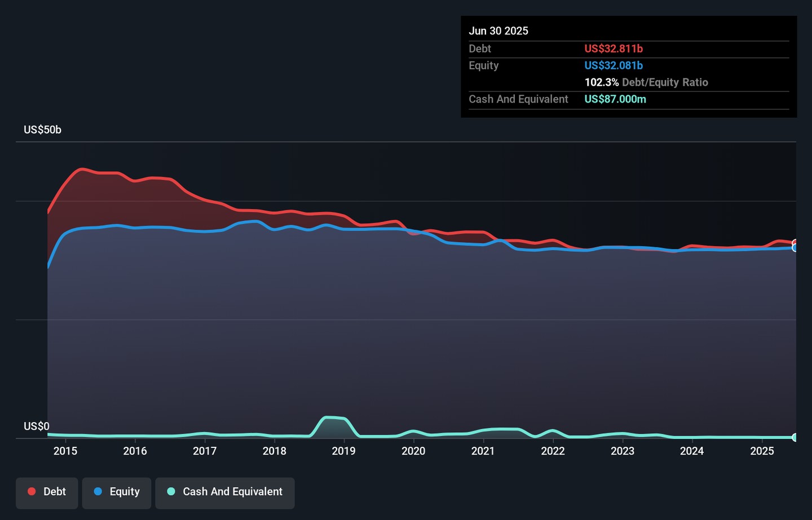The image size is (812, 520).
Task: Click the Cash value US$87.000m in tooltip
Action: pyautogui.click(x=615, y=99)
